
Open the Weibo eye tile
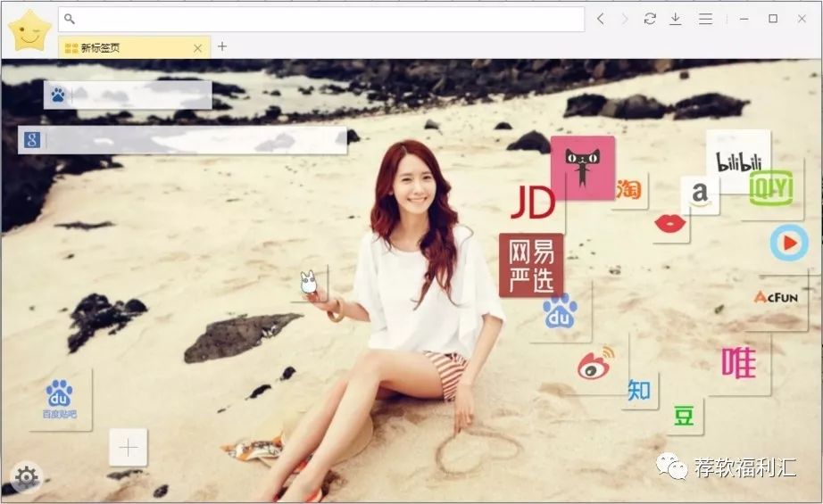click(596, 363)
